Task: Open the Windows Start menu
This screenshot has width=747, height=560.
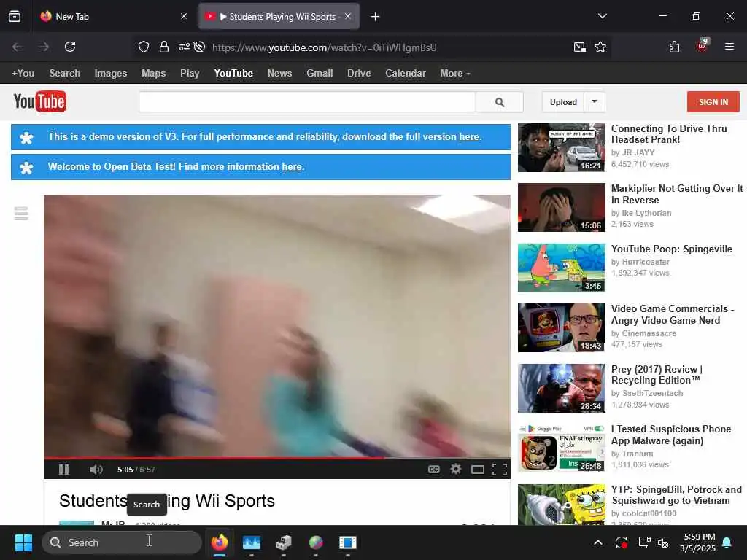Action: [23, 542]
